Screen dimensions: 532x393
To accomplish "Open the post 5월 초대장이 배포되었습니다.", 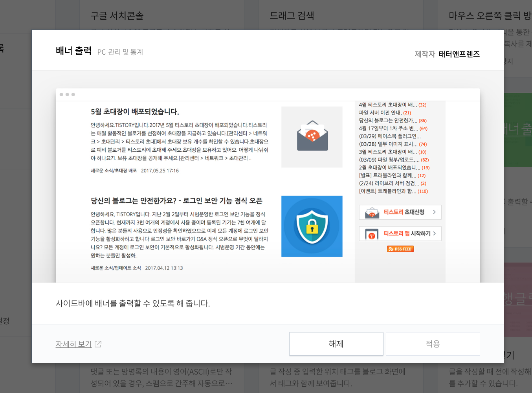I will click(135, 112).
